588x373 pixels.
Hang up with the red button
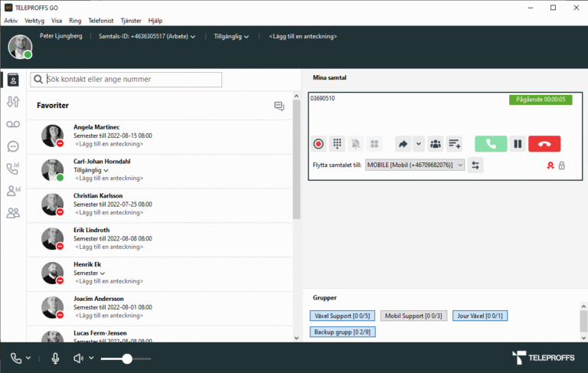click(x=544, y=144)
